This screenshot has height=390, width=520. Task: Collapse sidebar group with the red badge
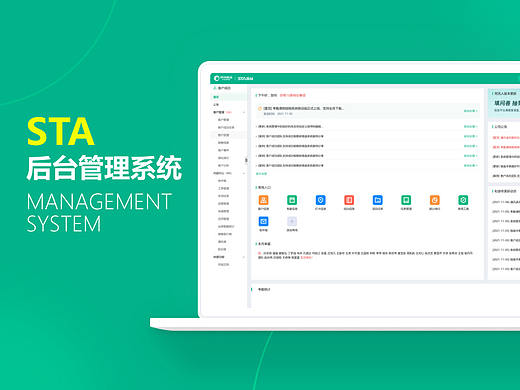click(244, 112)
